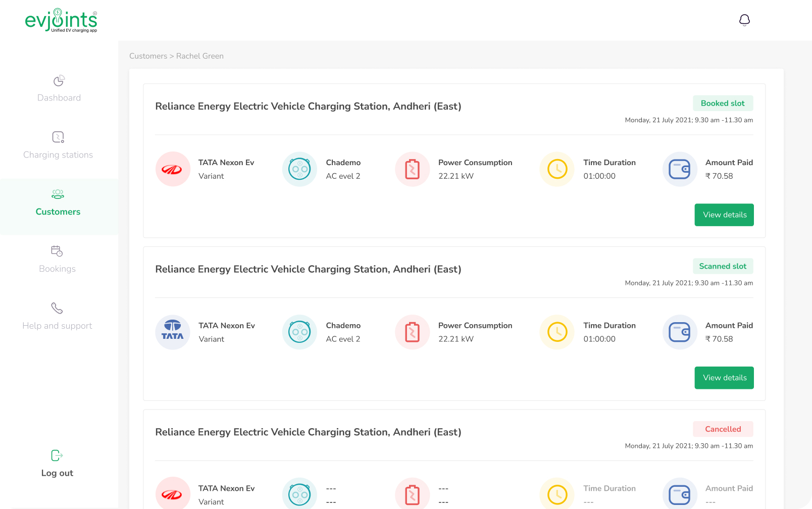Click the Power Consumption battery icon in first card

(x=413, y=169)
